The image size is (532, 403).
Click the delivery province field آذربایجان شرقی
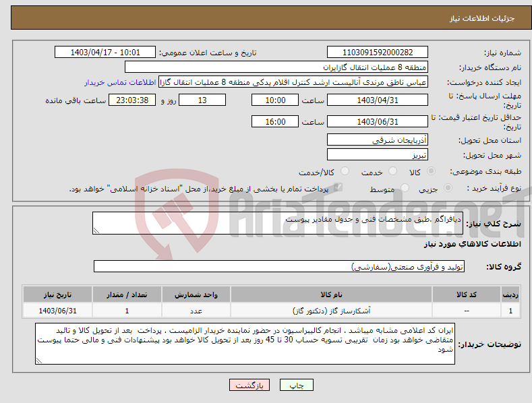click(x=378, y=139)
